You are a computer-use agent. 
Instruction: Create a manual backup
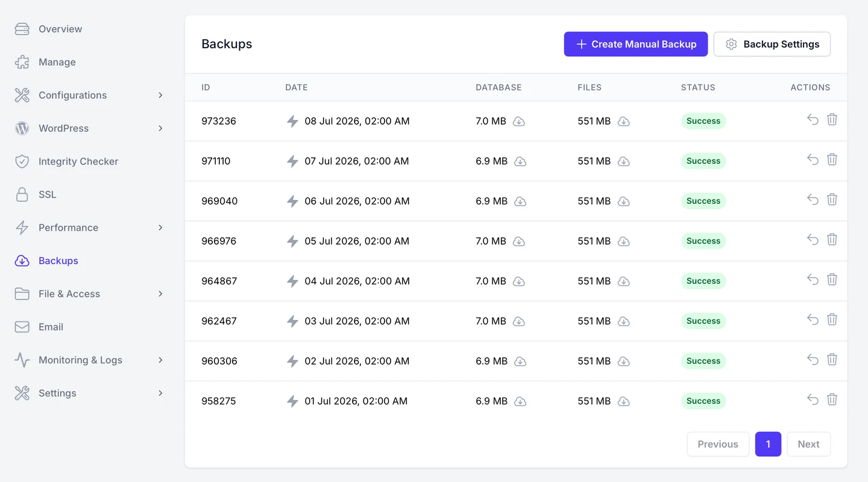coord(636,44)
